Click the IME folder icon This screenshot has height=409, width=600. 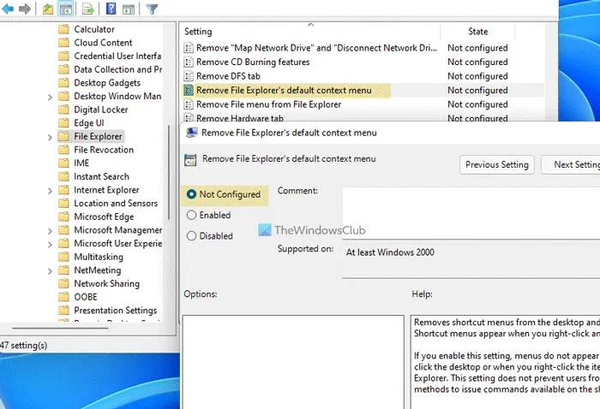click(x=64, y=163)
